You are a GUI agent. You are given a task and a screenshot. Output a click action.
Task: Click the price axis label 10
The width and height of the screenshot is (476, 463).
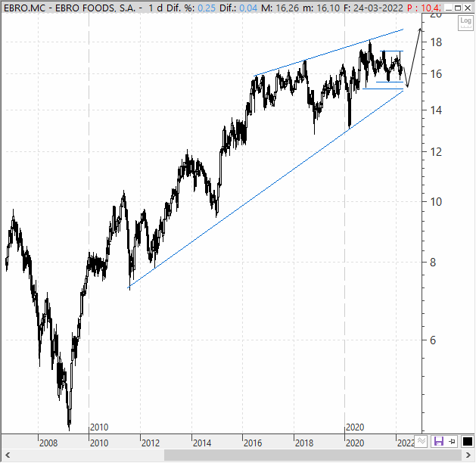coord(436,202)
